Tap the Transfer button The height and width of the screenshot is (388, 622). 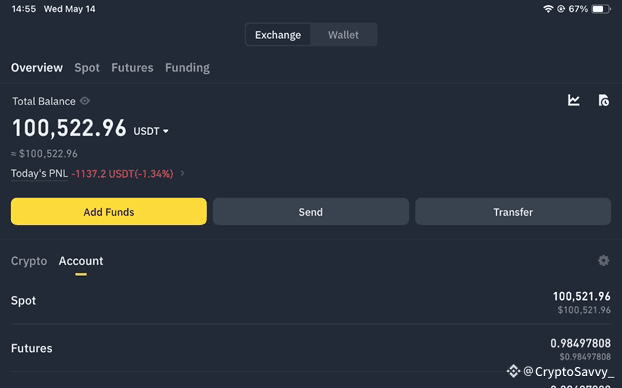tap(513, 212)
